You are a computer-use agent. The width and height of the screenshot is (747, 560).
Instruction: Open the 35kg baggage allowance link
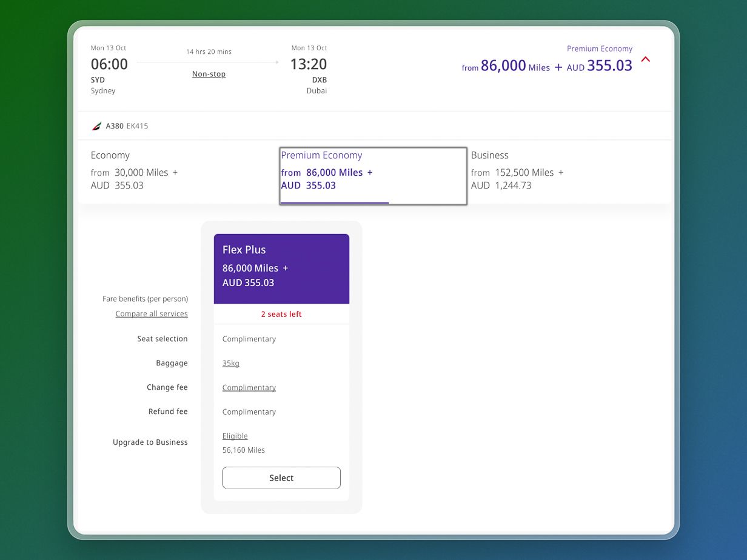tap(231, 363)
